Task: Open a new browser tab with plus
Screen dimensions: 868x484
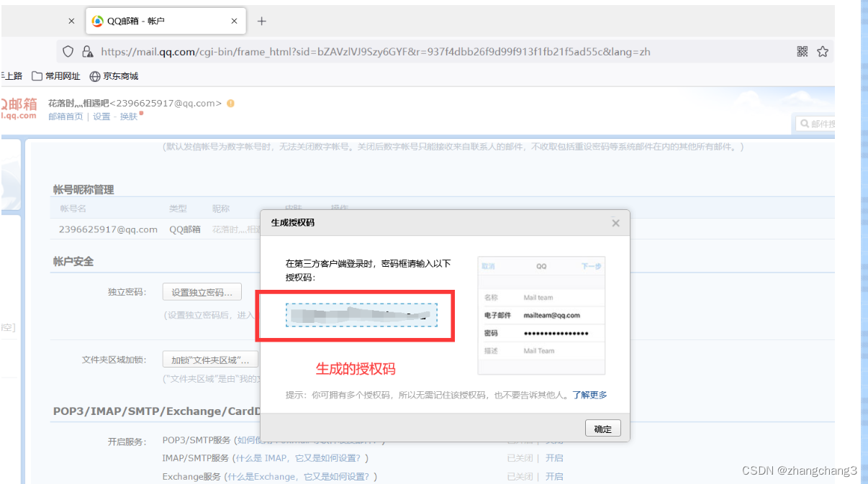Action: point(262,22)
